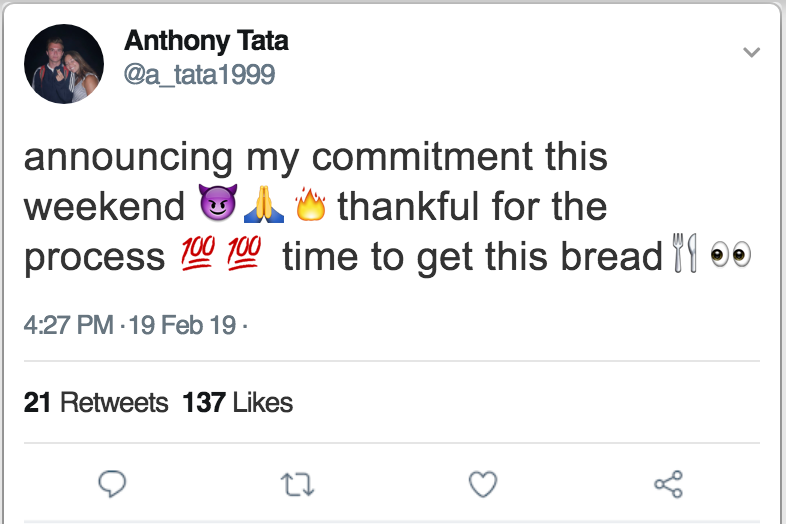View the 137 Likes list
The height and width of the screenshot is (524, 786).
(x=238, y=402)
